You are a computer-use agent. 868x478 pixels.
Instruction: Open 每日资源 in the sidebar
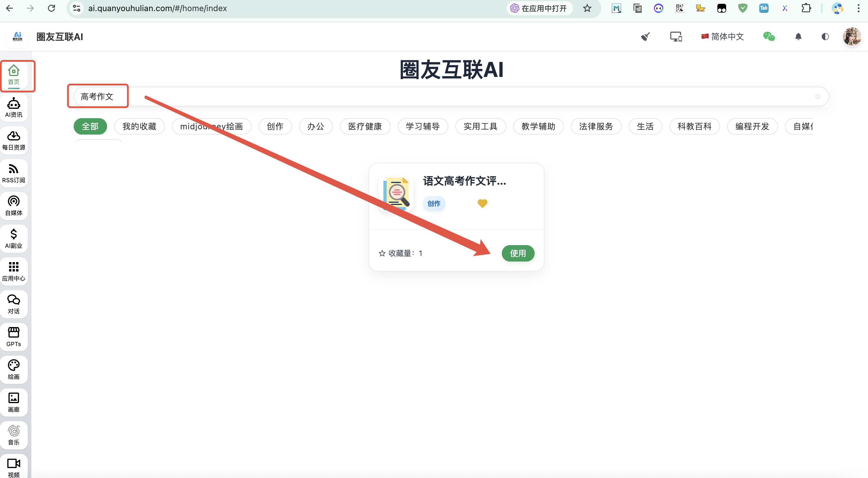tap(13, 140)
